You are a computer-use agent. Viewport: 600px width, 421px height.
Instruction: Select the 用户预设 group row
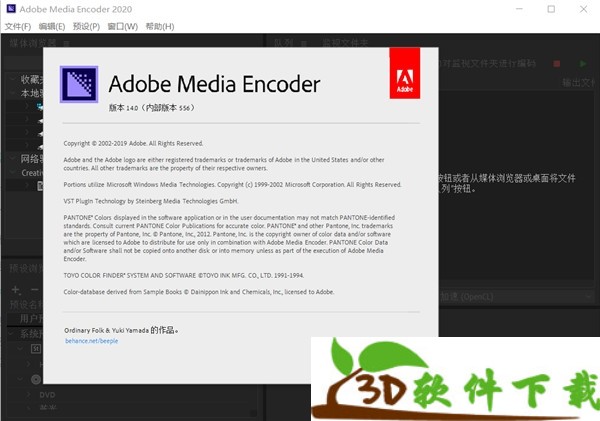pos(25,318)
